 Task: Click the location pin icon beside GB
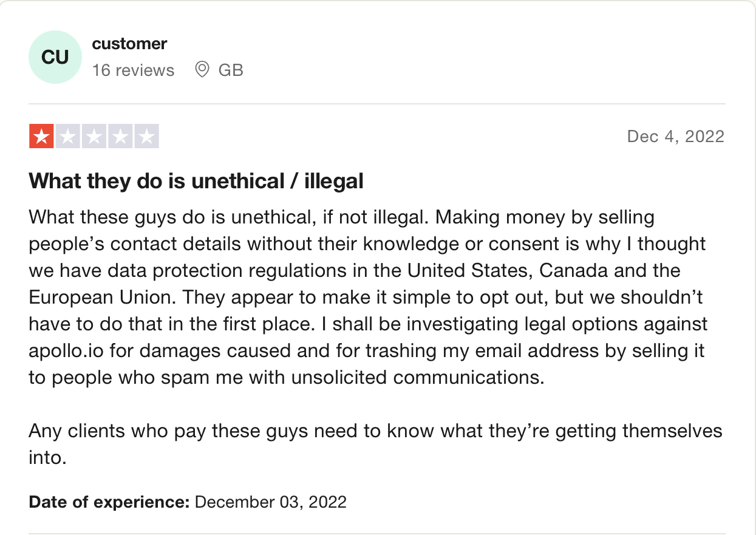coord(202,70)
